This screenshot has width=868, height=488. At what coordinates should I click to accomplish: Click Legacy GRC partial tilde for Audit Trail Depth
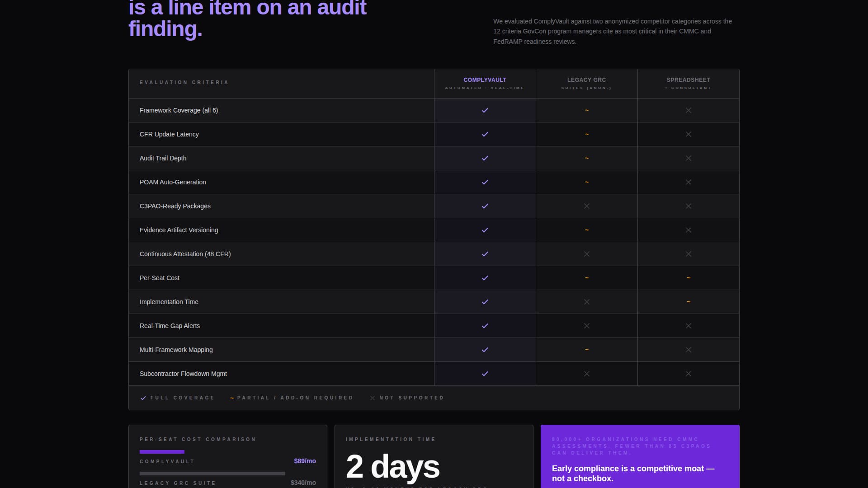pyautogui.click(x=587, y=158)
